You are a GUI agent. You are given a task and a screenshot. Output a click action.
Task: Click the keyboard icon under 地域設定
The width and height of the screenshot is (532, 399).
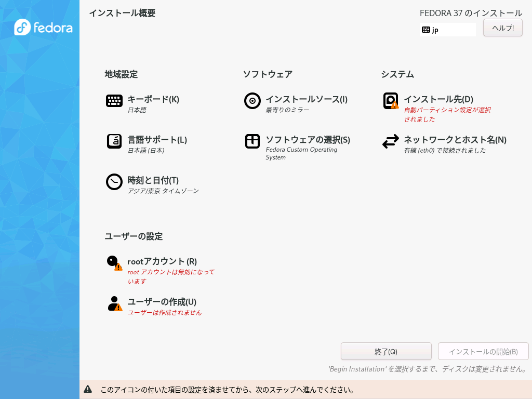(x=114, y=101)
